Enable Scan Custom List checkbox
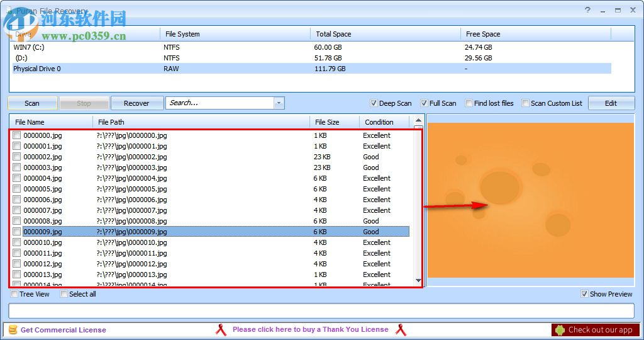This screenshot has height=340, width=644. [525, 103]
